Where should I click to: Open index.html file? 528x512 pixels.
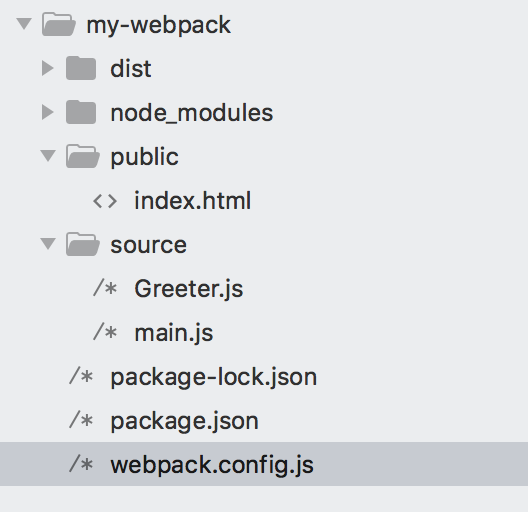tap(192, 201)
